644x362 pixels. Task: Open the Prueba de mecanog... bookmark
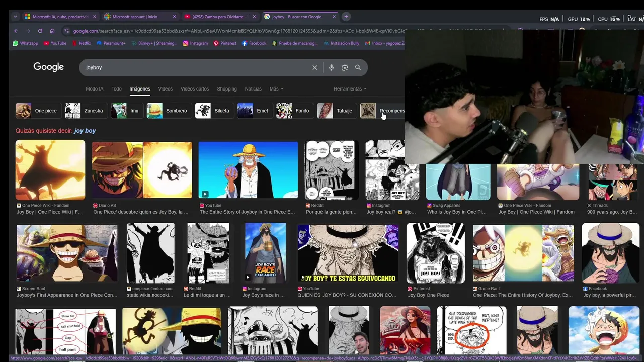tap(295, 43)
